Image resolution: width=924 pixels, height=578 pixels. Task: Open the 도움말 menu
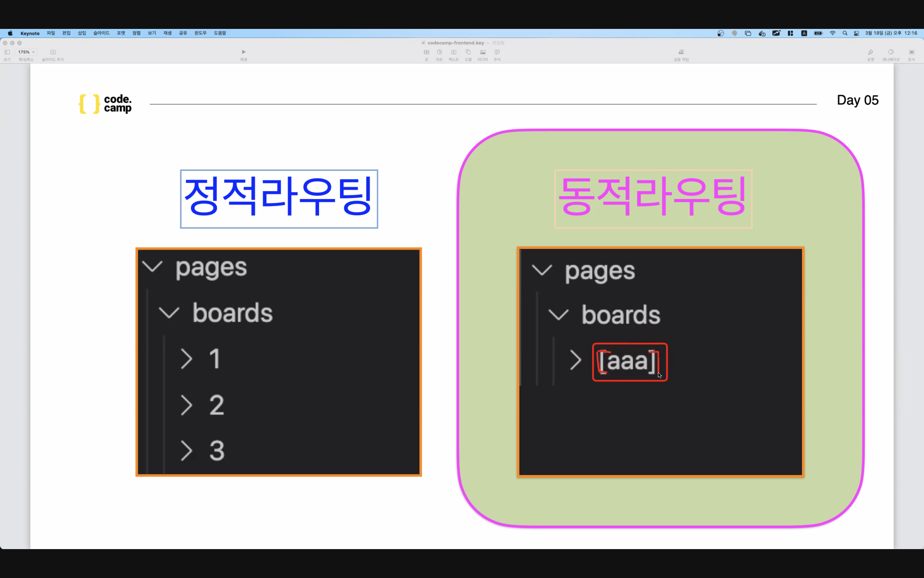coord(220,33)
